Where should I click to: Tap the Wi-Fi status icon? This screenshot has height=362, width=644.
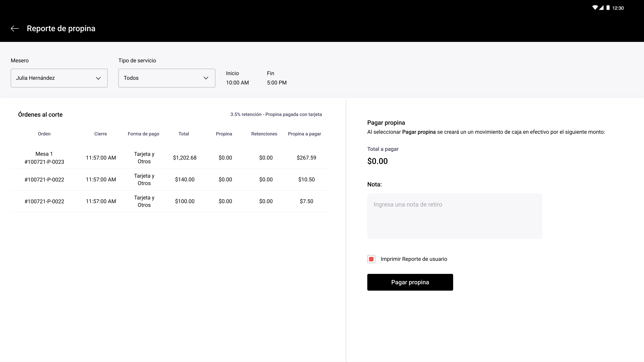point(595,8)
